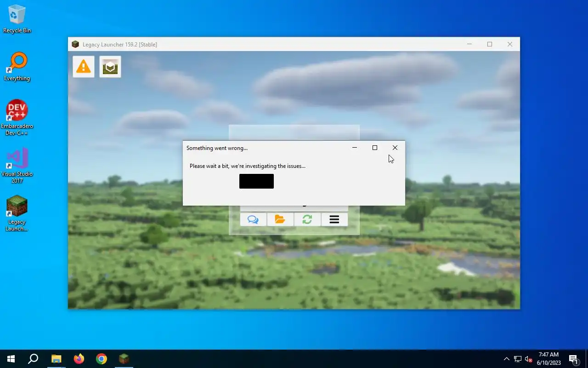Click the black box in error dialog
Screen dimensions: 588x368
coord(256,181)
